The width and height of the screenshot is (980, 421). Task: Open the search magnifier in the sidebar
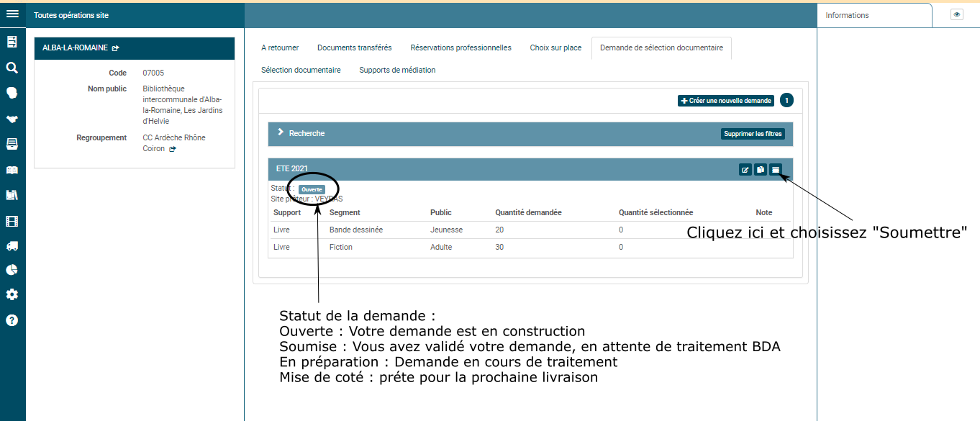click(x=12, y=68)
